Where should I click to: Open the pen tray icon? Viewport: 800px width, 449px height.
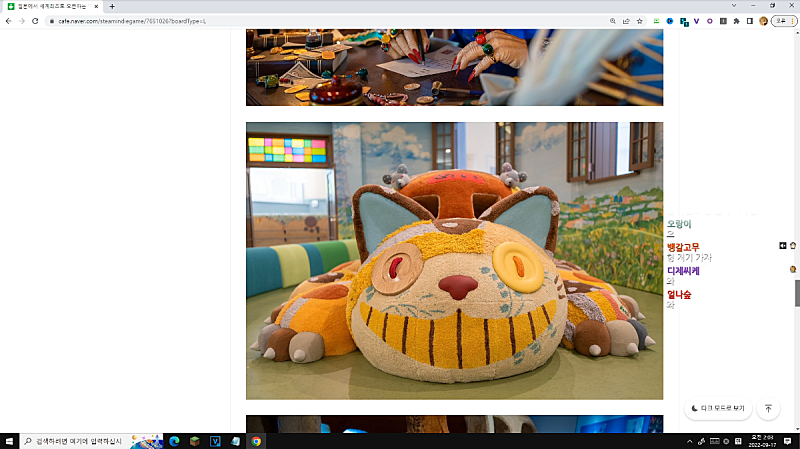coord(702,441)
